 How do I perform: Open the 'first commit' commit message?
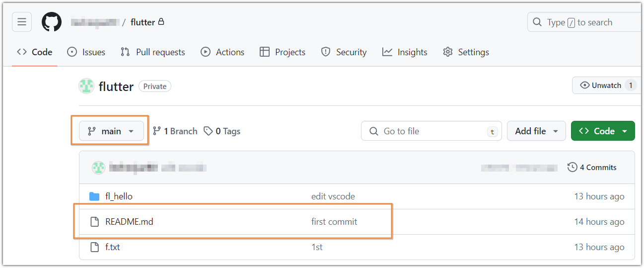click(x=334, y=222)
